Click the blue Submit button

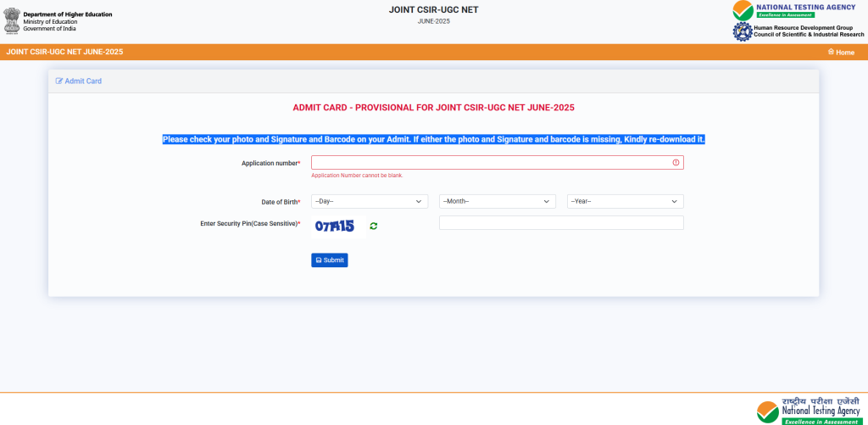(x=330, y=260)
